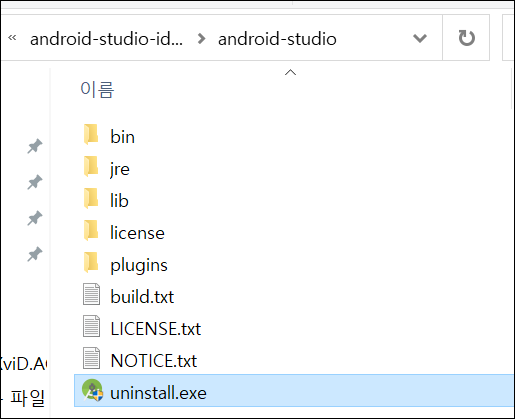Open the bin folder icon

tap(91, 135)
